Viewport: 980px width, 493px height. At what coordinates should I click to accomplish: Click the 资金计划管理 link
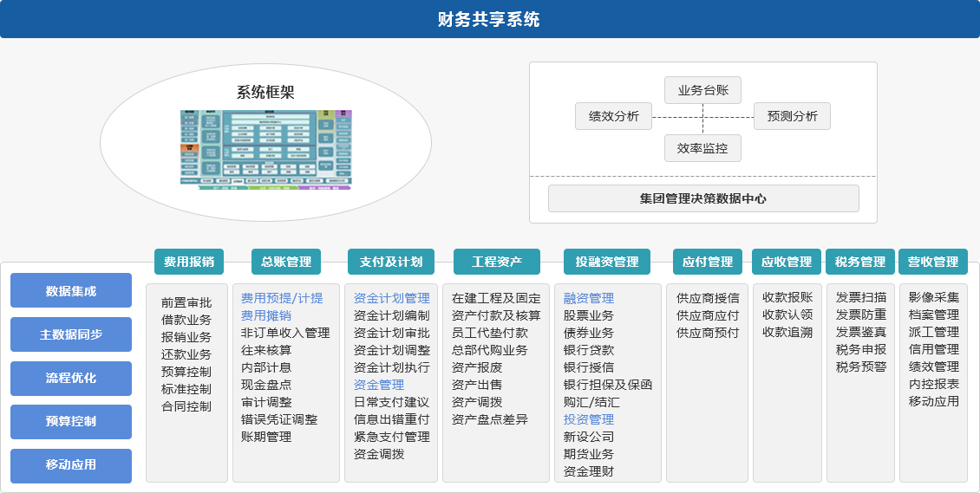(x=391, y=298)
